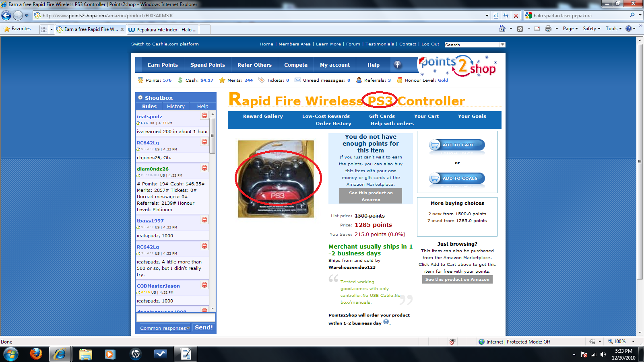Click the points2shop logo
This screenshot has width=644, height=362.
tap(458, 66)
